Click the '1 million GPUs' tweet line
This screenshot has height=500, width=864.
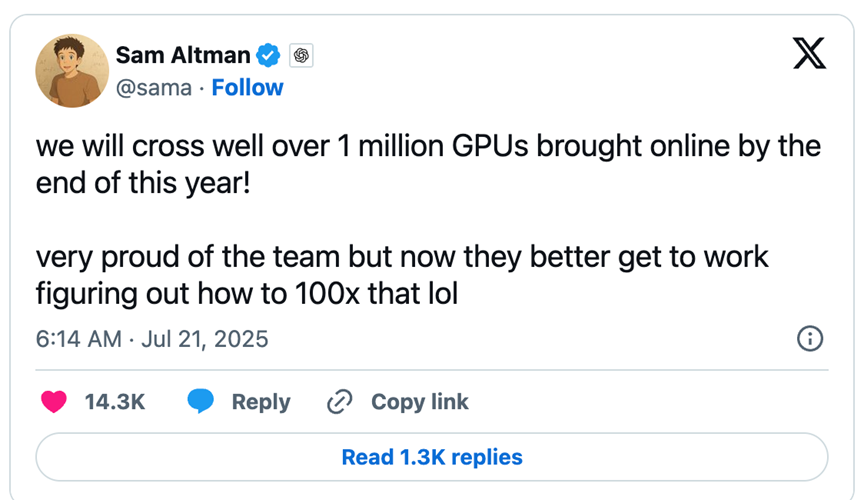[x=428, y=147]
